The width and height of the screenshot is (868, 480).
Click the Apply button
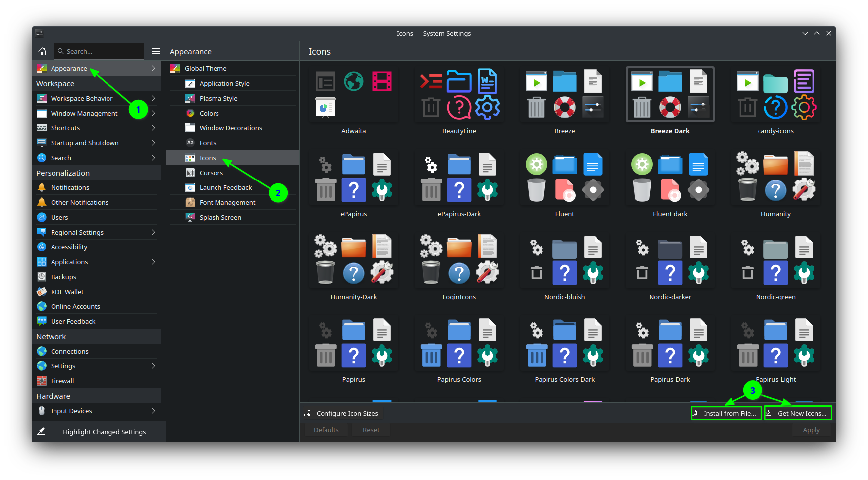[x=811, y=430]
